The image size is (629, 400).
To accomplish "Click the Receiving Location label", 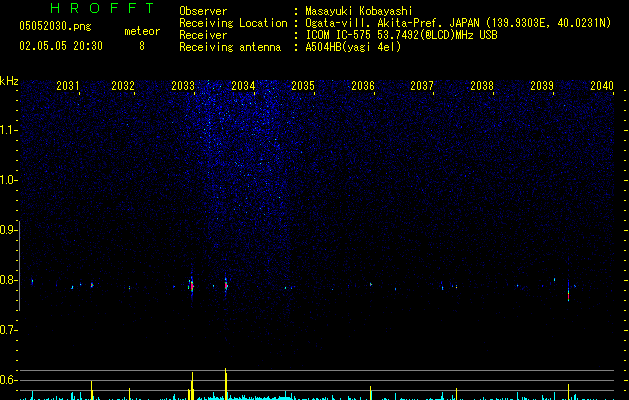I will coord(233,23).
